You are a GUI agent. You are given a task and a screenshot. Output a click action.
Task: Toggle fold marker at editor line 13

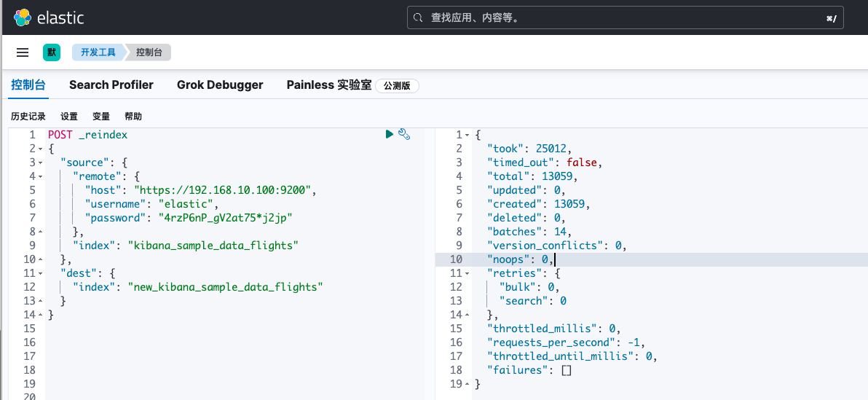40,301
